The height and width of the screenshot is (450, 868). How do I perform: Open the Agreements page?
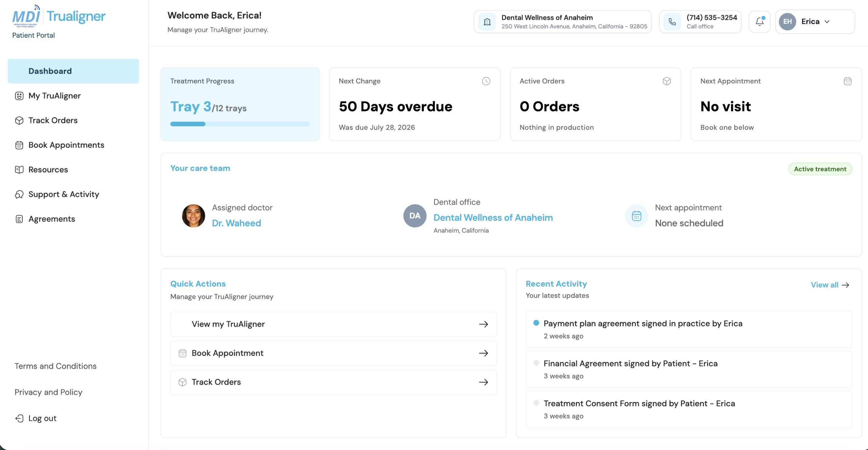[x=51, y=219]
